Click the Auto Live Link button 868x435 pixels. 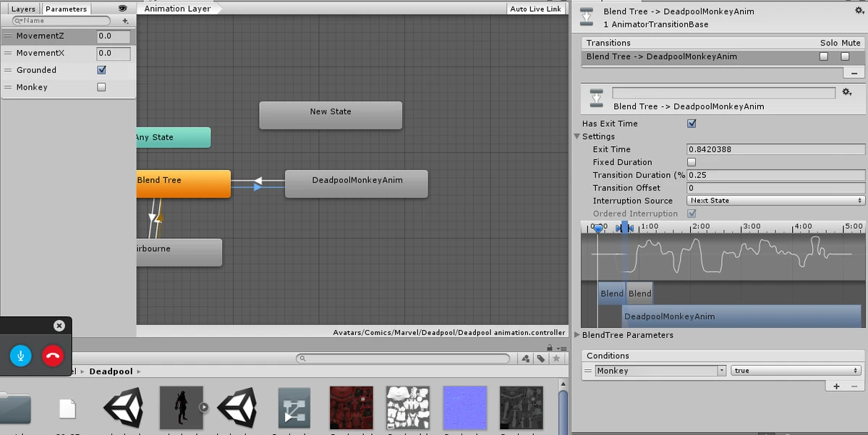tap(535, 9)
